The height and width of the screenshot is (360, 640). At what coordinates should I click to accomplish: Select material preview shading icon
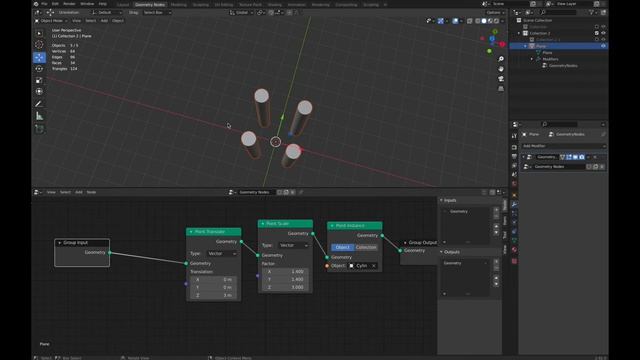(490, 21)
